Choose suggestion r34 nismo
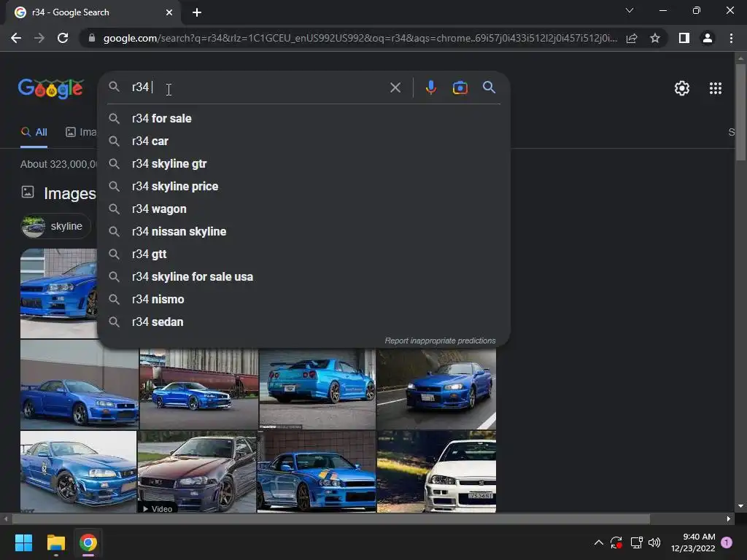This screenshot has width=747, height=560. click(x=303, y=300)
